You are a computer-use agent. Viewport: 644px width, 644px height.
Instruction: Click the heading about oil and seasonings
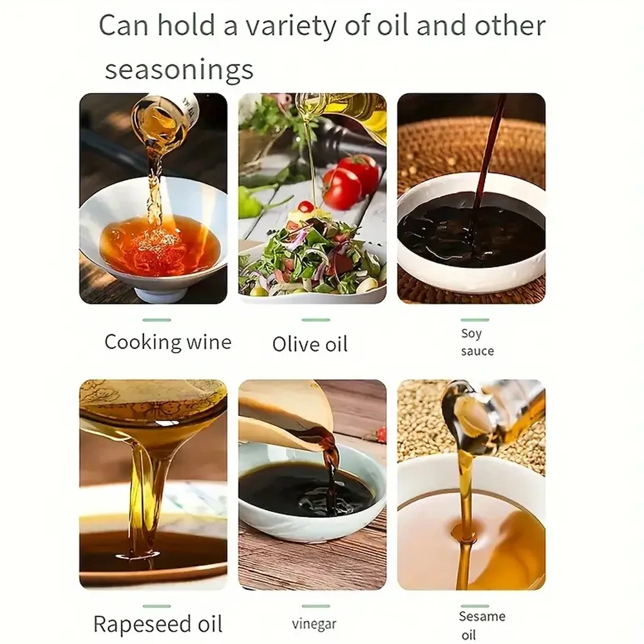click(322, 47)
